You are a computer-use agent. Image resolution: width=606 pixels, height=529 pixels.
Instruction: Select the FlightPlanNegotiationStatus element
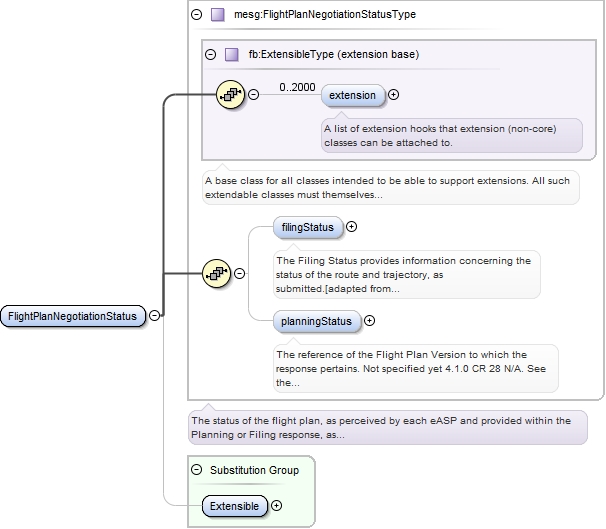(73, 316)
